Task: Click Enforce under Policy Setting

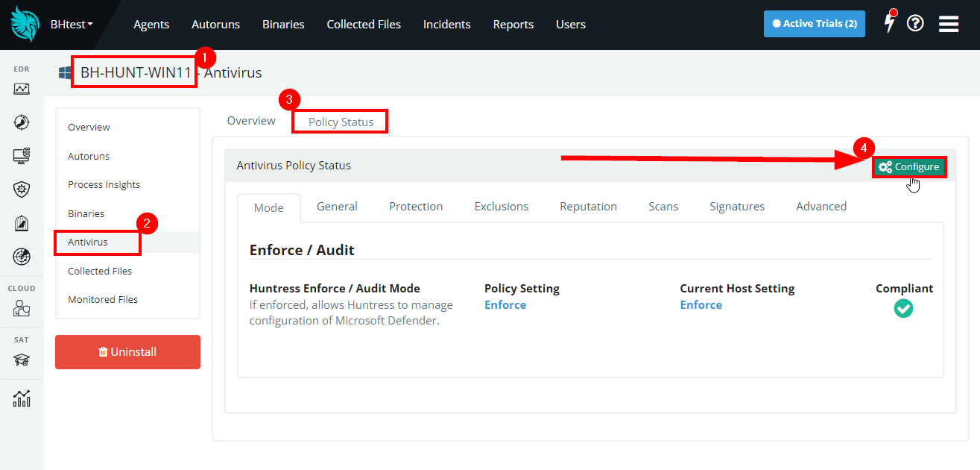Action: [x=505, y=305]
